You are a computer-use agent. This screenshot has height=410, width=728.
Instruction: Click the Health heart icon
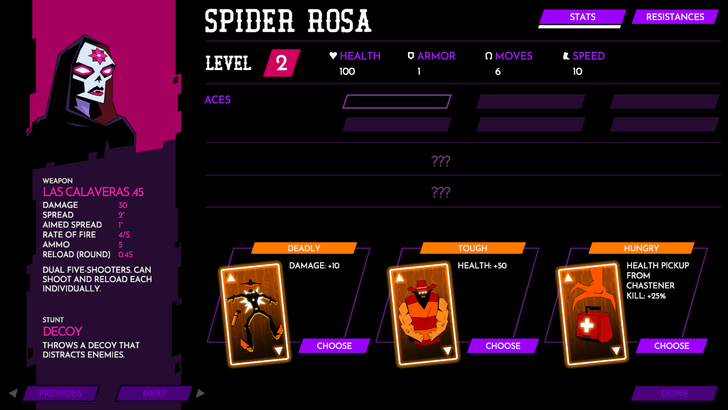pos(333,56)
